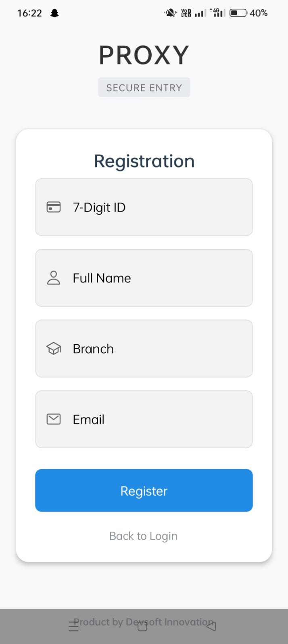Select the Email input field

pos(144,419)
